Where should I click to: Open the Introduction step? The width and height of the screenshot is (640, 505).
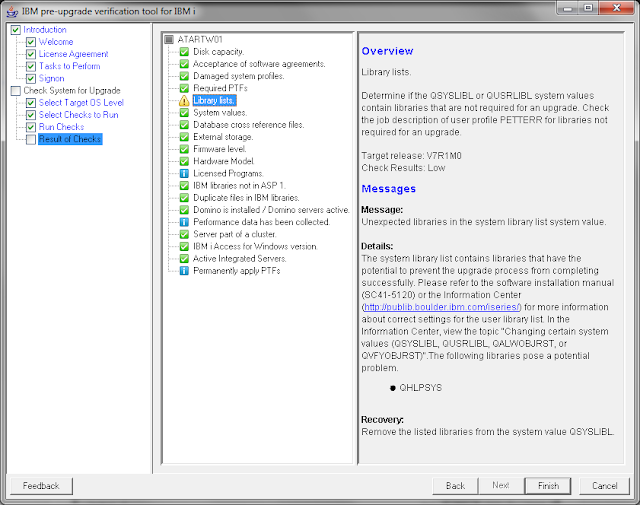[x=44, y=30]
